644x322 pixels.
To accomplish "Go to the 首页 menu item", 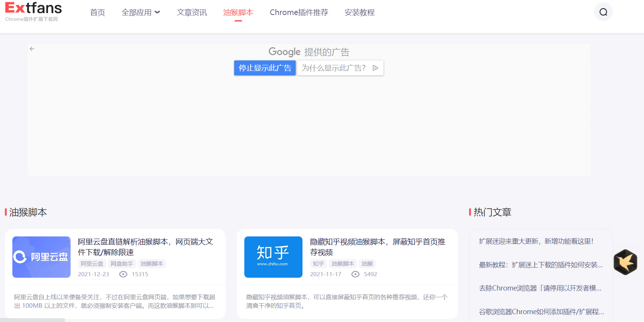I will pos(98,12).
